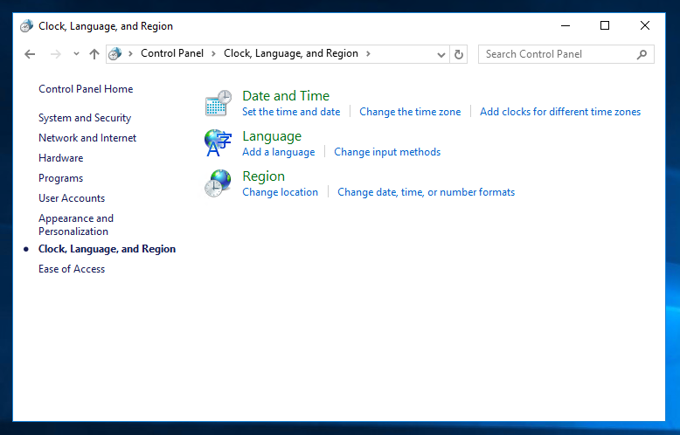Open the Date and Time calendar clock icon

coord(218,103)
